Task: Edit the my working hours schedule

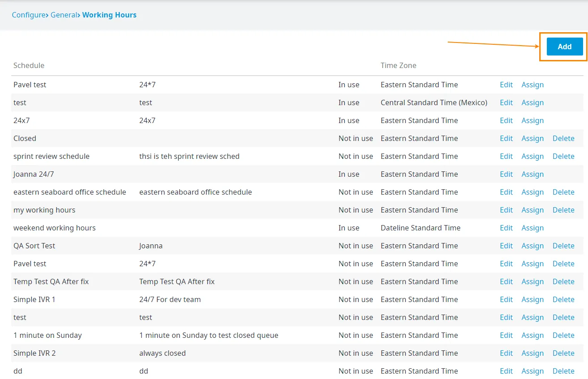Action: click(506, 210)
